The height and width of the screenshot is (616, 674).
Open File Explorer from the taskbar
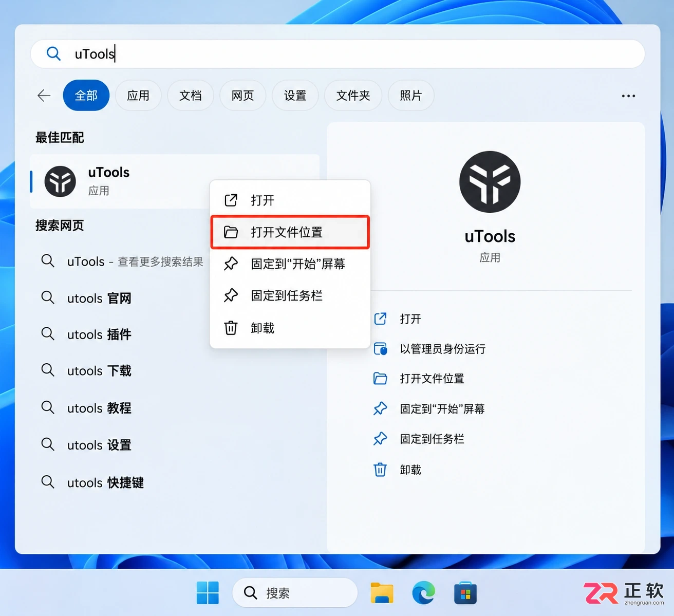[x=382, y=593]
